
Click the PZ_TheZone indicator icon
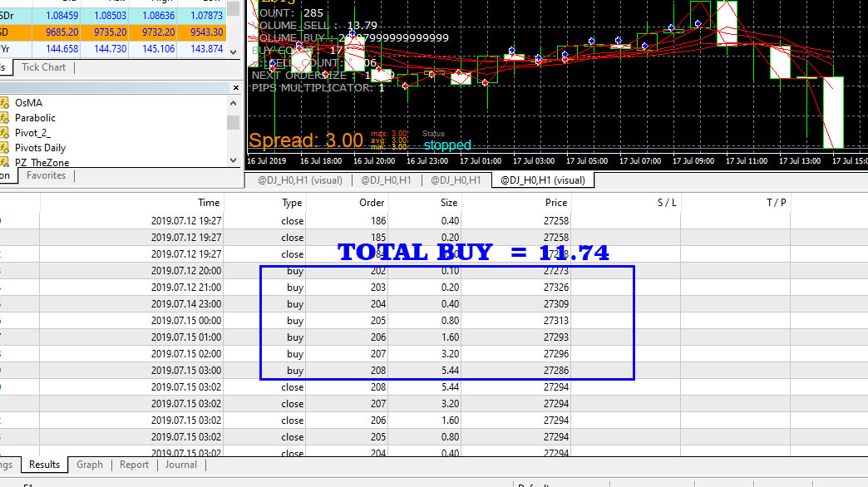click(x=4, y=162)
